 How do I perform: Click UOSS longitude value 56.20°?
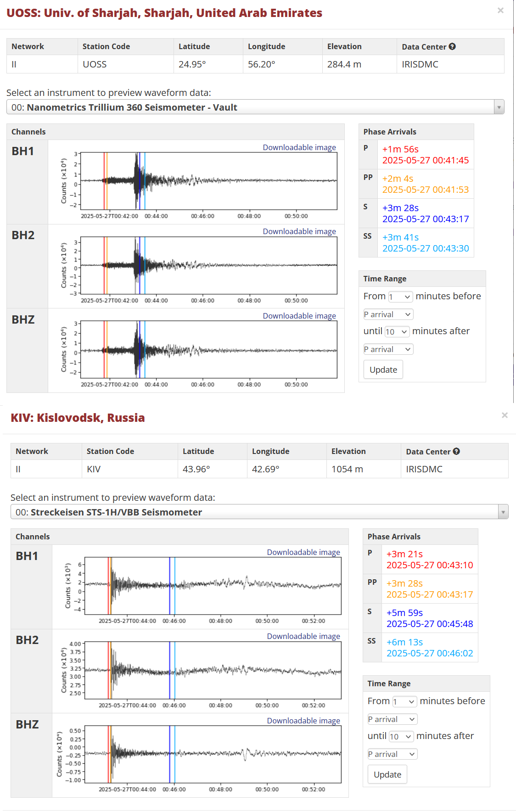click(262, 64)
